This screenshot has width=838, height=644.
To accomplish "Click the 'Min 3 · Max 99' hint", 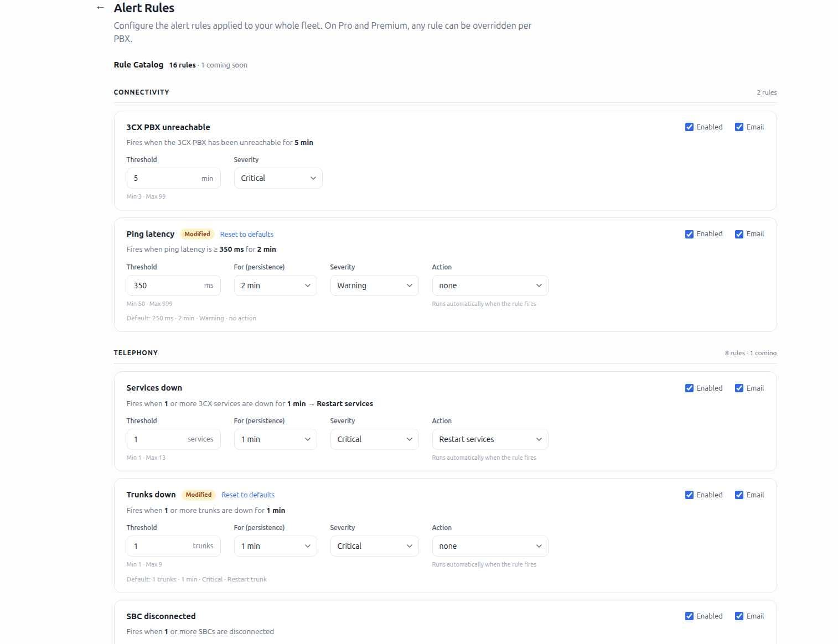I will tap(146, 196).
